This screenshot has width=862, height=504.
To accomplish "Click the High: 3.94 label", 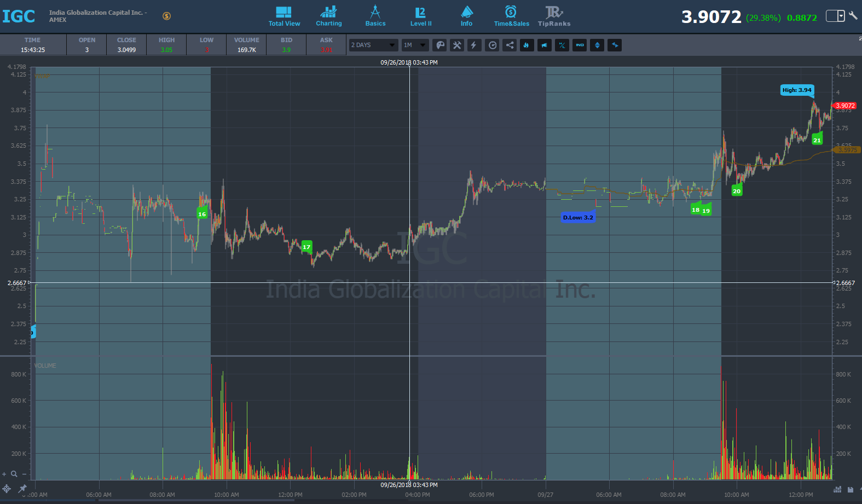I will 797,90.
